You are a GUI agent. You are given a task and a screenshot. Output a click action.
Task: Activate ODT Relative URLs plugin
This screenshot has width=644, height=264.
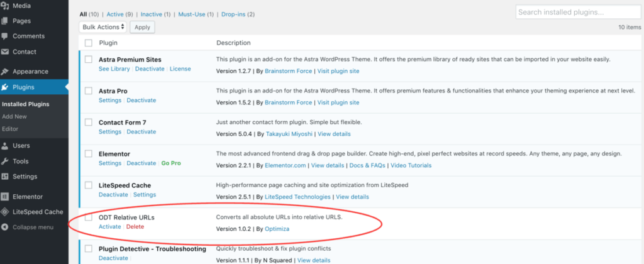coord(109,227)
